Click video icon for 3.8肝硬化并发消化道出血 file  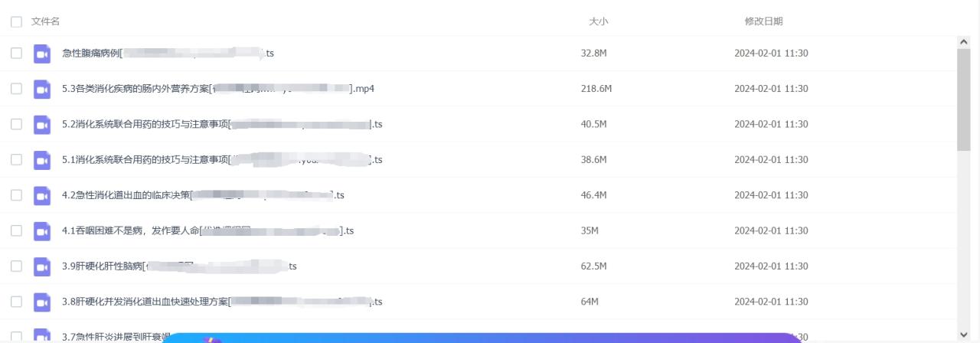point(42,302)
